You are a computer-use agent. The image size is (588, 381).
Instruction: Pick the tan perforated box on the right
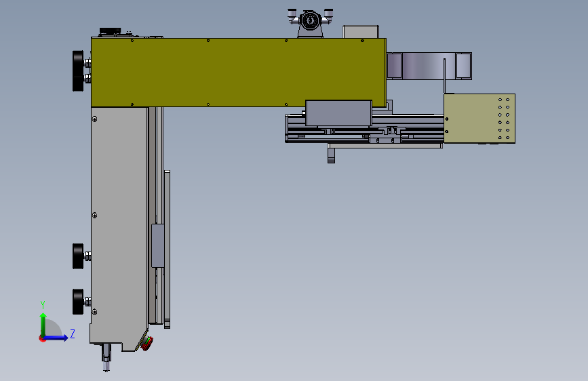click(479, 119)
